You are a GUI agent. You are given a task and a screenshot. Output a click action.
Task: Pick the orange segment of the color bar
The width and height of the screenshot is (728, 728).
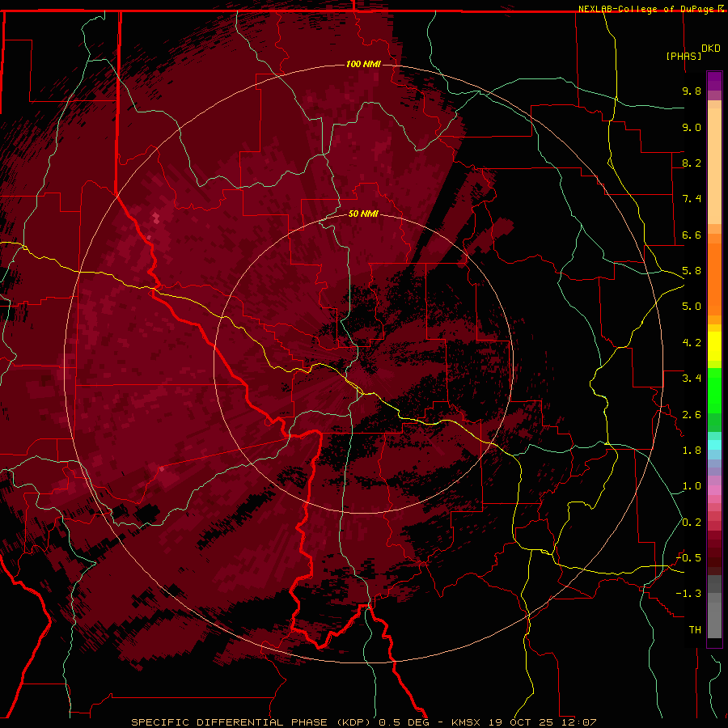(x=714, y=279)
